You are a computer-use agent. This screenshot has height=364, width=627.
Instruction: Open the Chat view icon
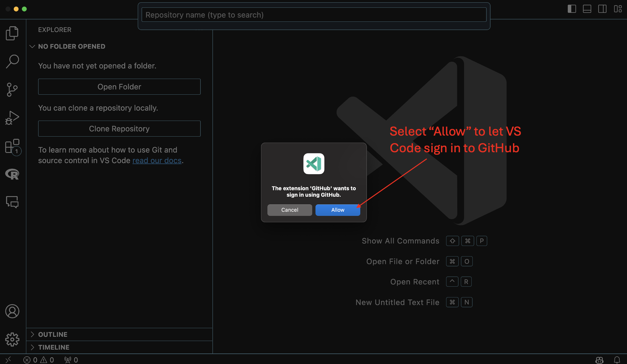point(12,202)
